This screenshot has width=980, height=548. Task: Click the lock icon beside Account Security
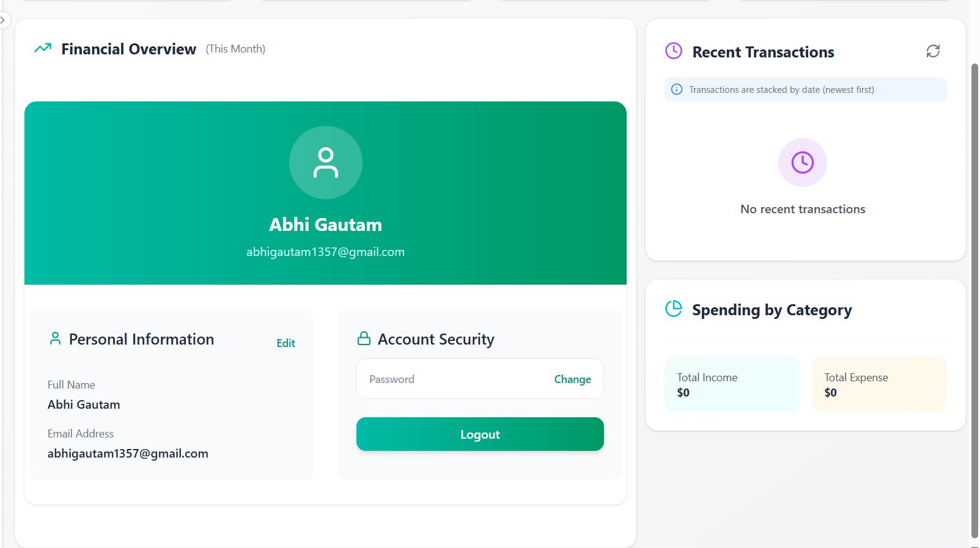click(364, 338)
